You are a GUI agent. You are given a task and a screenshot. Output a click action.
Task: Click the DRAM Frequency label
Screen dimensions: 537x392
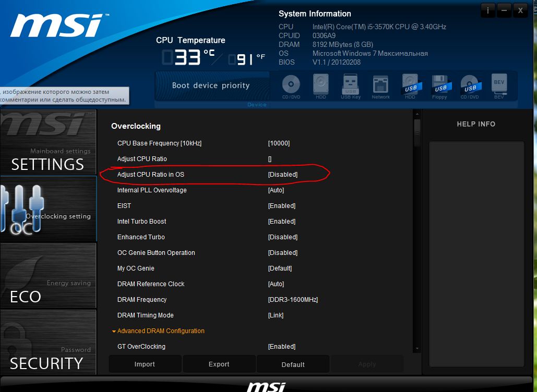(142, 300)
